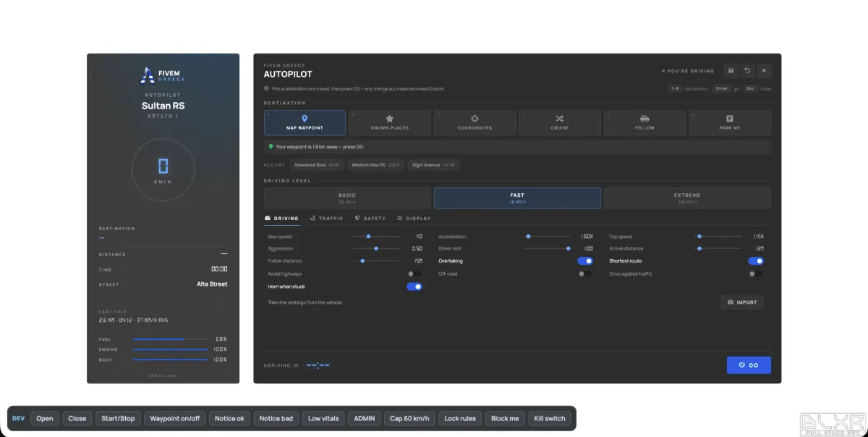868x437 pixels.
Task: Click the Notice bad dev button
Action: coord(276,418)
